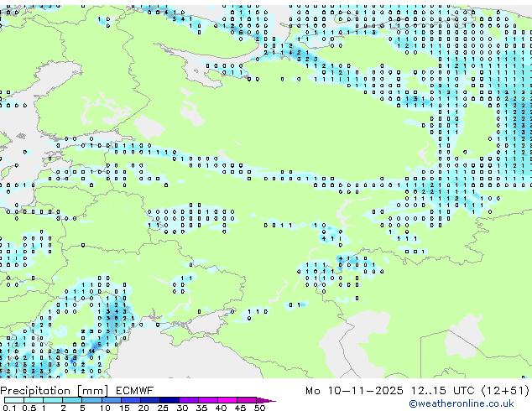This screenshot has width=532, height=411.
Task: Click the 20–25 mm legend swatch
Action: 150,400
